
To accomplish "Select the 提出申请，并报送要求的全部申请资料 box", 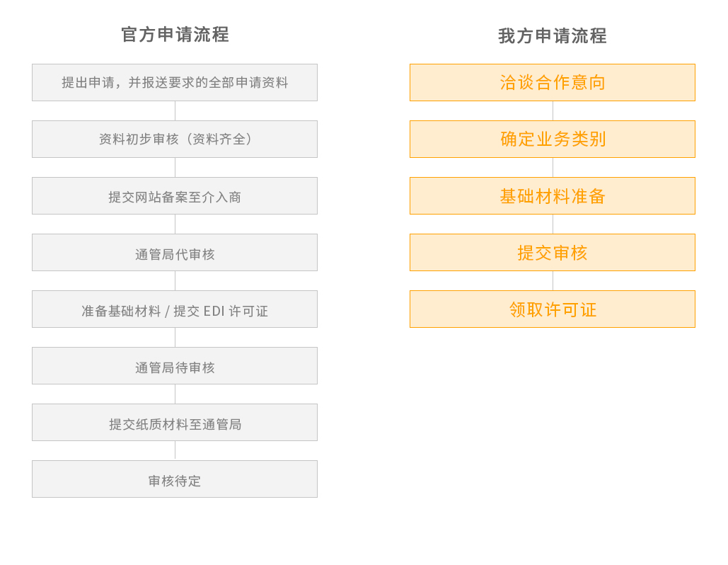I will tap(175, 83).
